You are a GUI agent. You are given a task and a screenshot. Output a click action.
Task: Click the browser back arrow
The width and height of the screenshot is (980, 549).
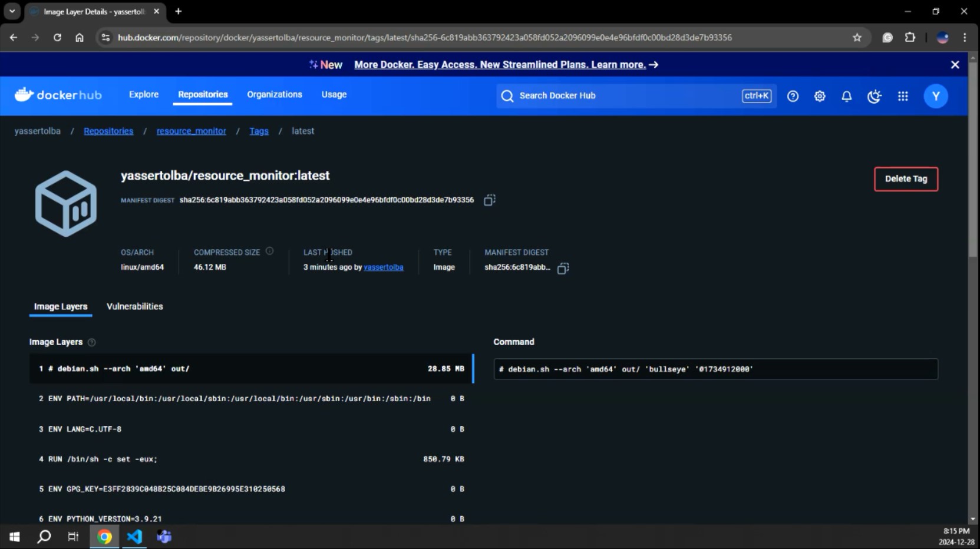tap(14, 37)
